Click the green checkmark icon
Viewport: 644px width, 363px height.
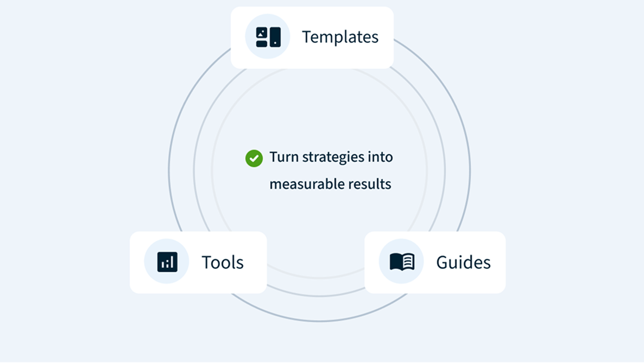point(254,158)
